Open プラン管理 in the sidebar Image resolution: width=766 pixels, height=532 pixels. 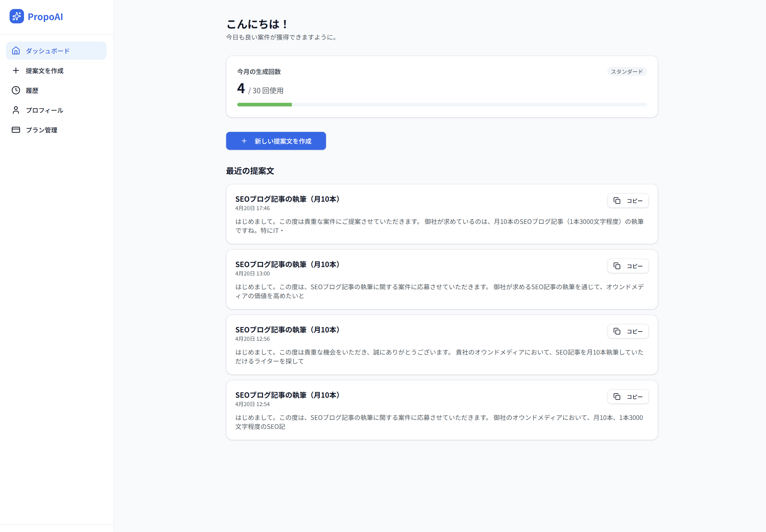click(x=42, y=130)
